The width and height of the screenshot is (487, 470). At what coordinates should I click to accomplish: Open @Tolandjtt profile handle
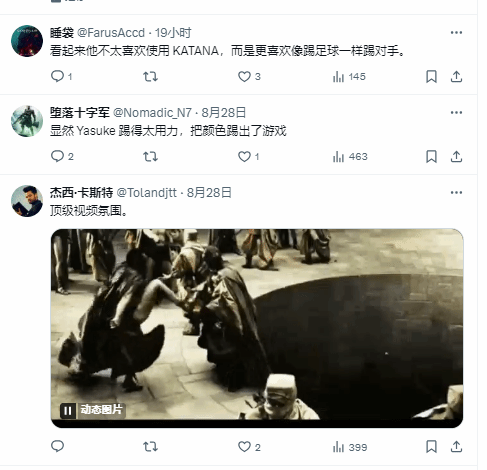pos(147,193)
